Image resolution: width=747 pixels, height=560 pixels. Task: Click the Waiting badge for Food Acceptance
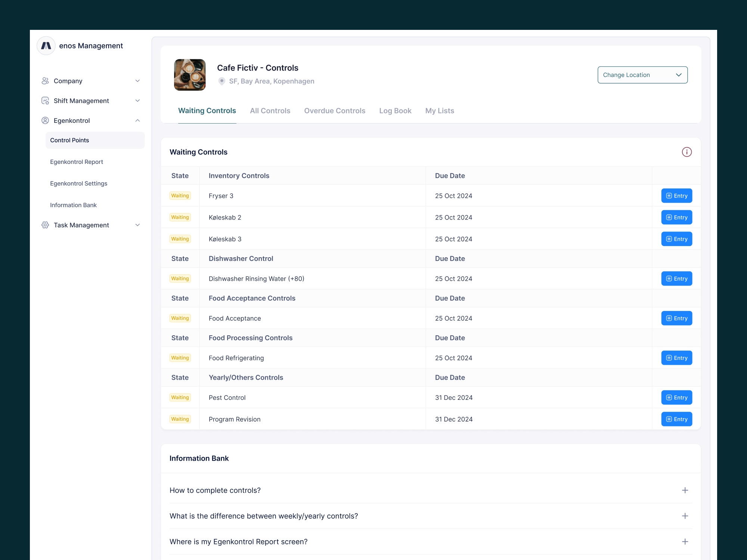pos(180,318)
